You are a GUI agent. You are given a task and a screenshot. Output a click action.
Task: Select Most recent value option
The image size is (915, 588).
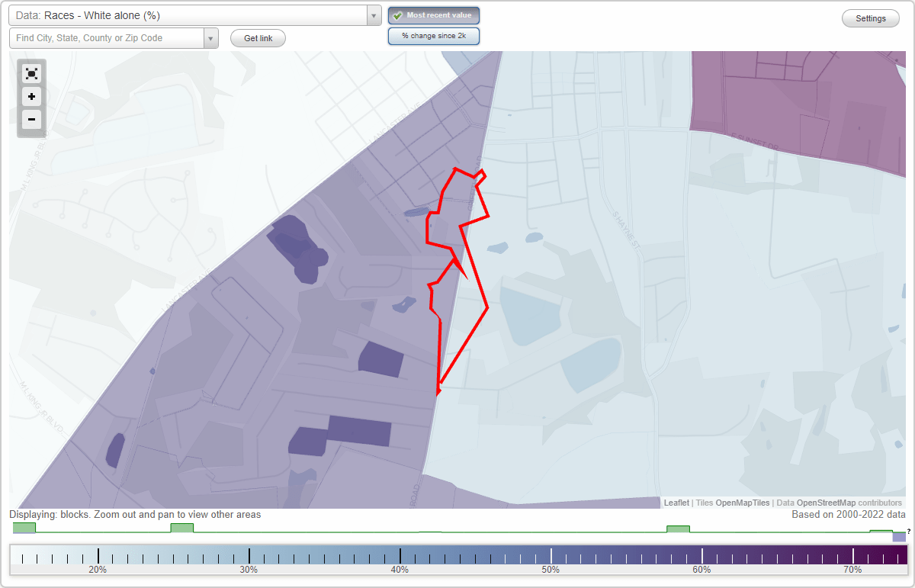tap(434, 15)
